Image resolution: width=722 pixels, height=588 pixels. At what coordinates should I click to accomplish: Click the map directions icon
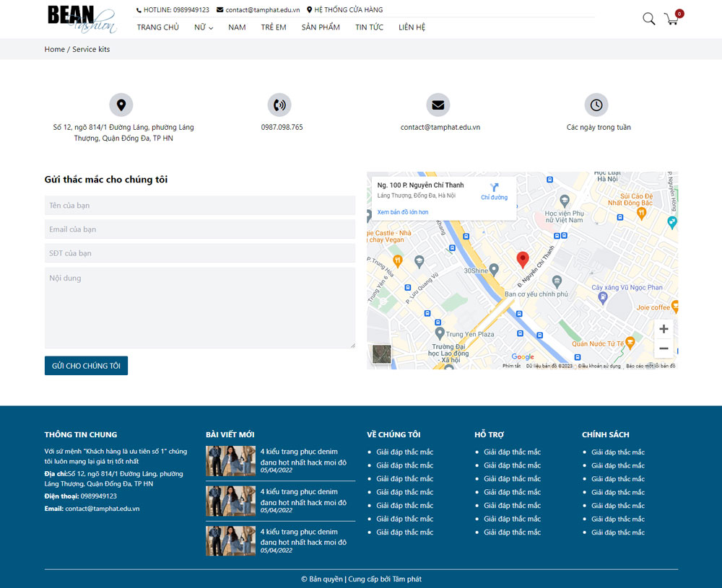pos(495,188)
